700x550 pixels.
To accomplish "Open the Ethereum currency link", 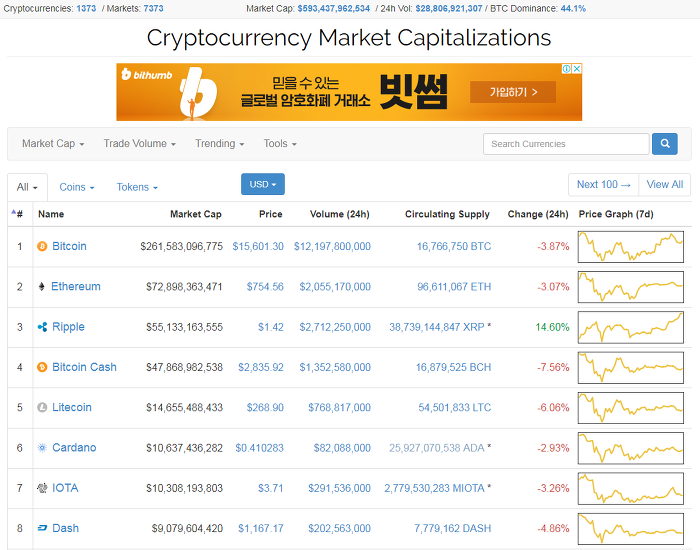I will [76, 287].
